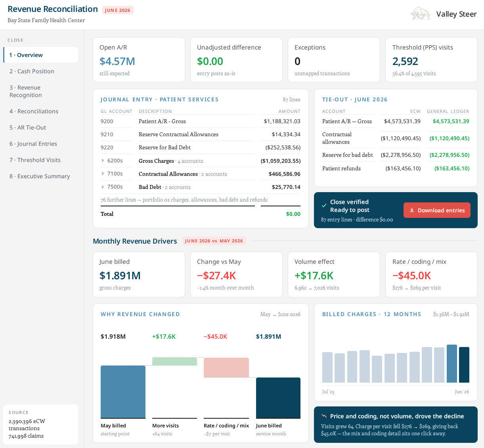Click the Gross Charges ($1,059,203.55) amount
The image size is (484, 448).
(281, 161)
